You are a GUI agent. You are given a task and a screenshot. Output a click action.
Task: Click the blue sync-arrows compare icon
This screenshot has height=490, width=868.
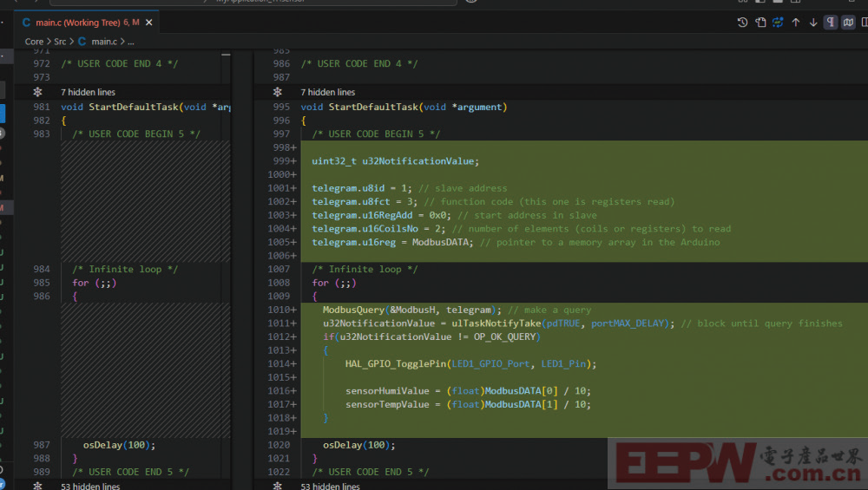778,23
